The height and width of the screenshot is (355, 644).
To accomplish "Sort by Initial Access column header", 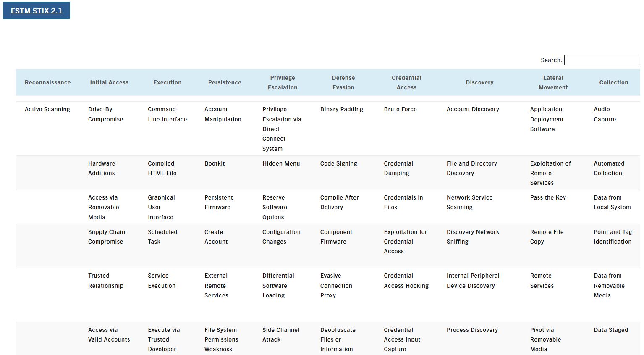I will (109, 83).
